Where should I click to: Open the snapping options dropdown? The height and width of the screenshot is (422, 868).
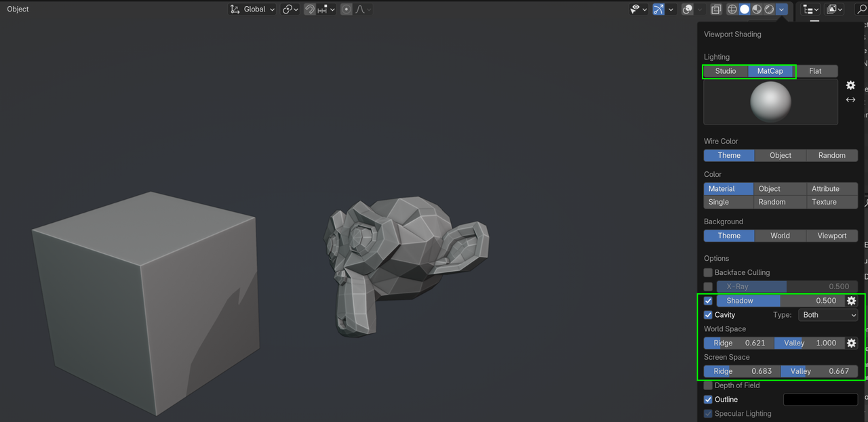click(326, 9)
